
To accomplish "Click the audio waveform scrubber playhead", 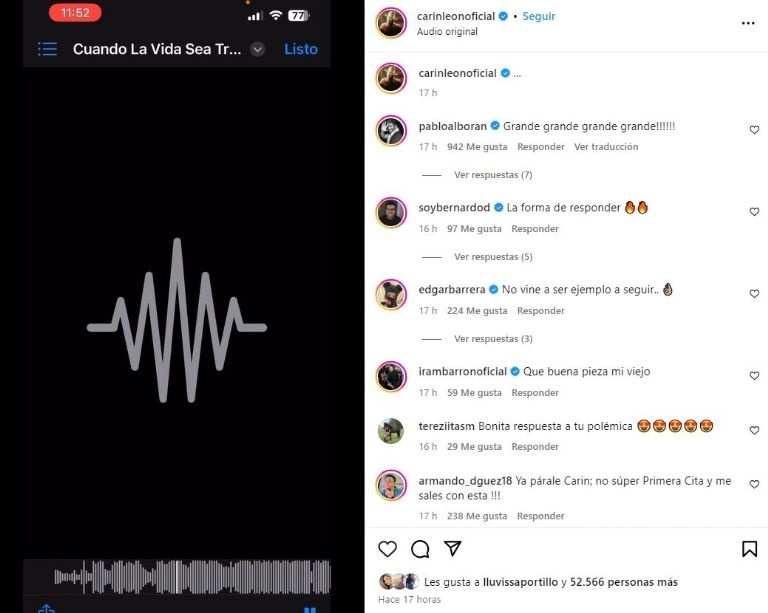I will [177, 577].
